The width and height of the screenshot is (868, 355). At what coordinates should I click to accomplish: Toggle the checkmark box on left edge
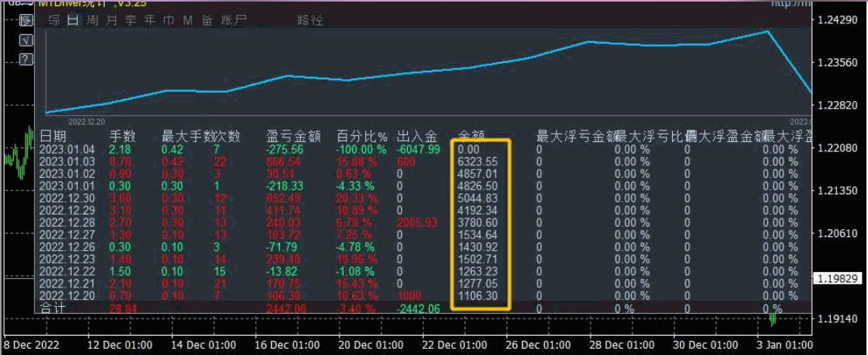click(26, 40)
